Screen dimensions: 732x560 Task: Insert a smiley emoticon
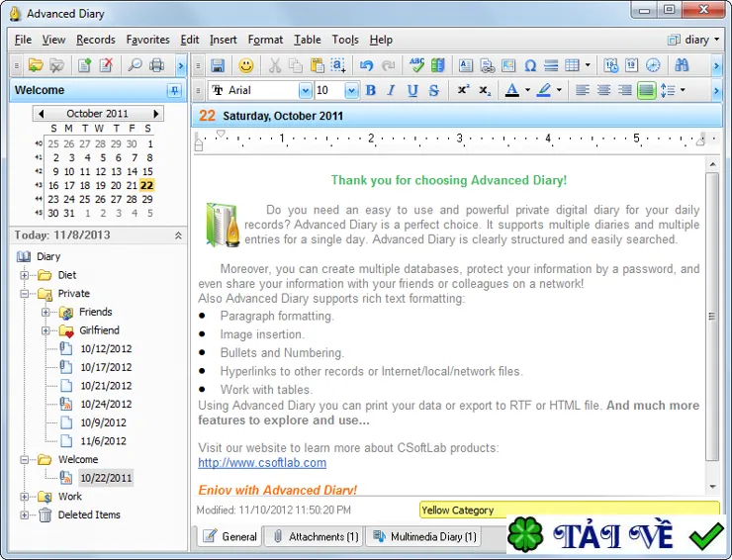[246, 65]
